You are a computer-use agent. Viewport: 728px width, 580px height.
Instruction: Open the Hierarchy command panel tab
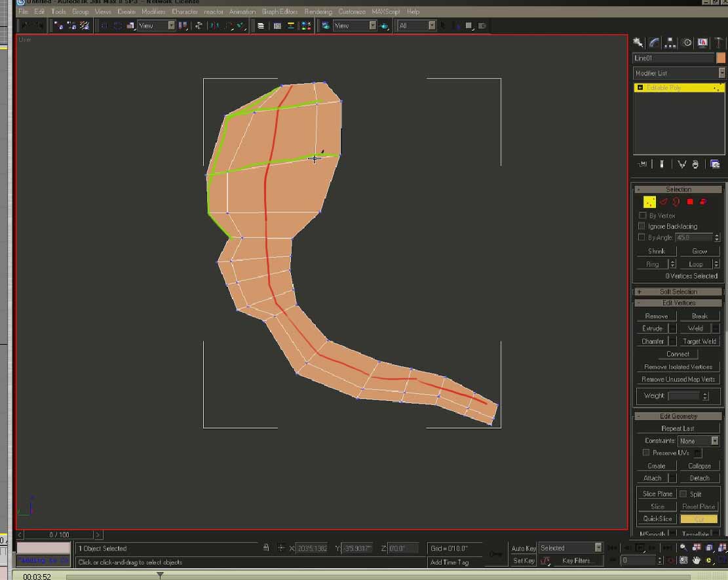point(670,43)
